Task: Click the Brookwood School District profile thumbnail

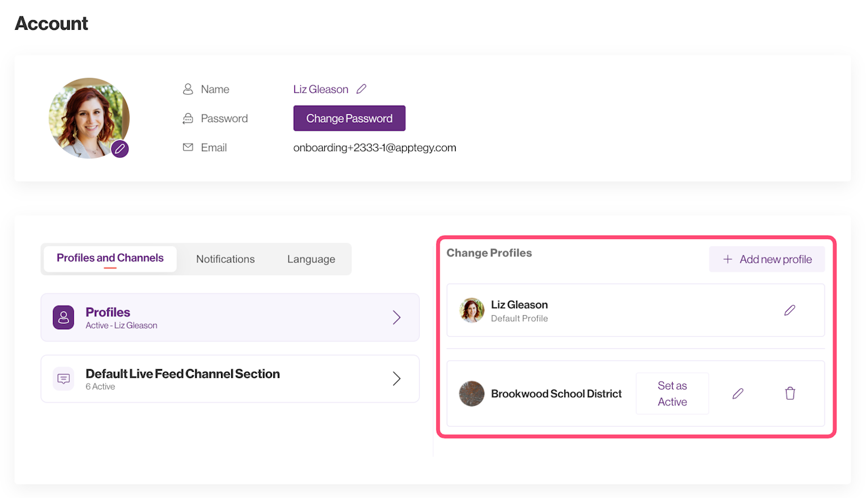Action: (x=471, y=394)
